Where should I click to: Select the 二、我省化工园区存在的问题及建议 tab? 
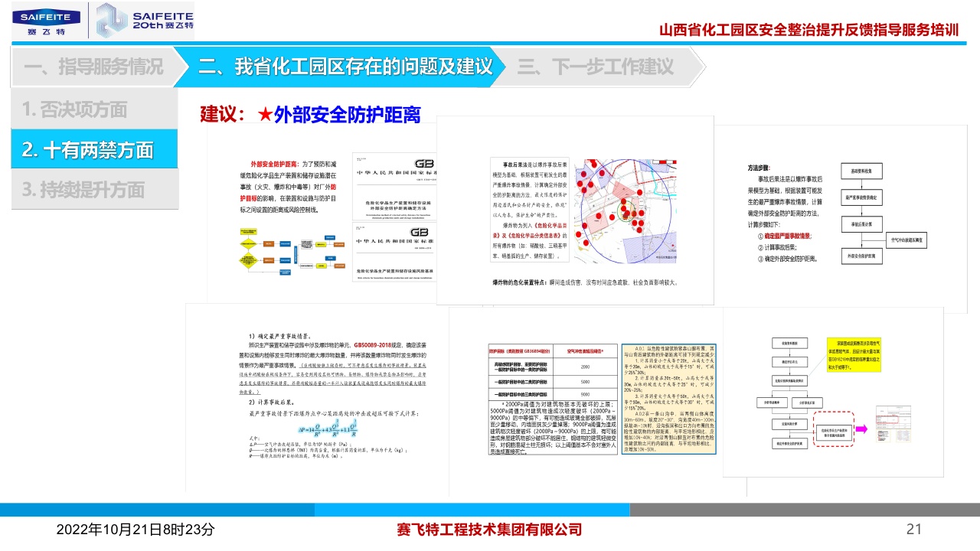coord(345,67)
